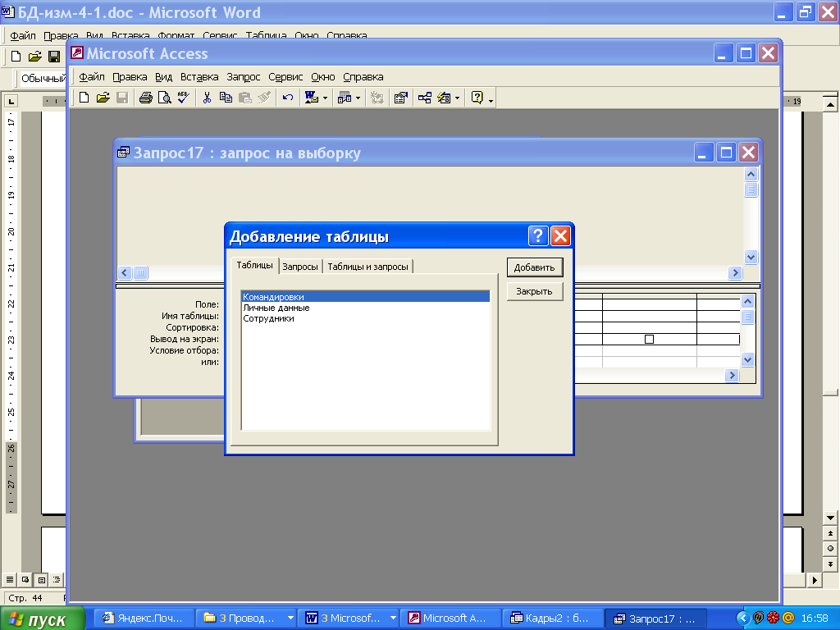Click the пуск Start button
840x630 pixels.
[42, 619]
